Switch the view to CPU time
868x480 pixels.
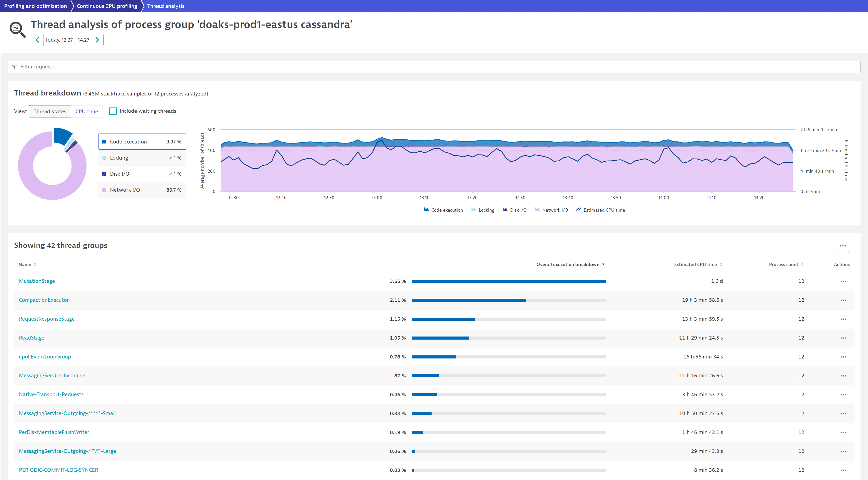[x=87, y=112]
